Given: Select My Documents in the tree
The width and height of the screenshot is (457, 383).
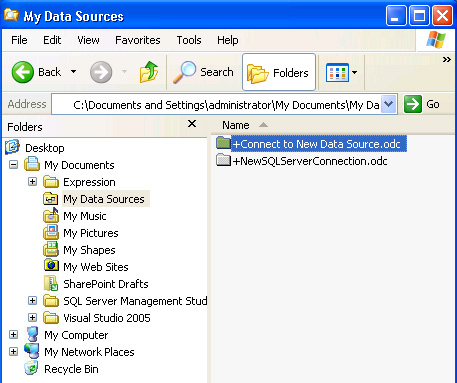Looking at the screenshot, I should 79,165.
